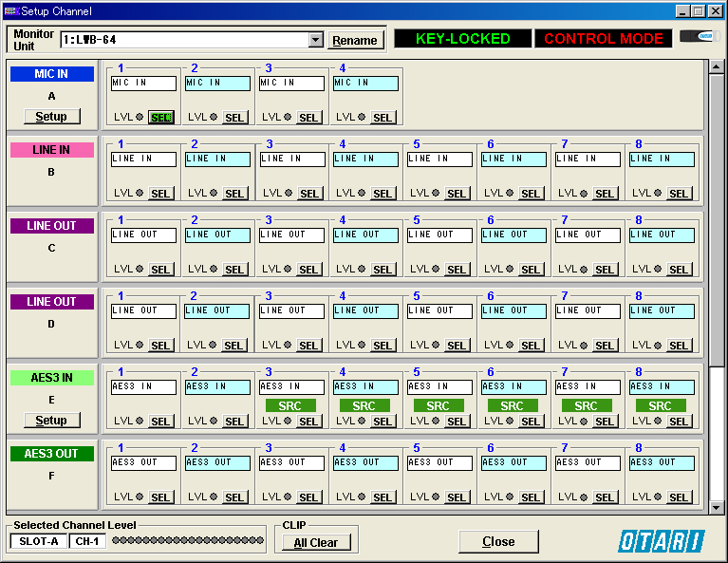This screenshot has width=728, height=563.
Task: Select the AES3 OUT slot label
Action: [x=52, y=454]
